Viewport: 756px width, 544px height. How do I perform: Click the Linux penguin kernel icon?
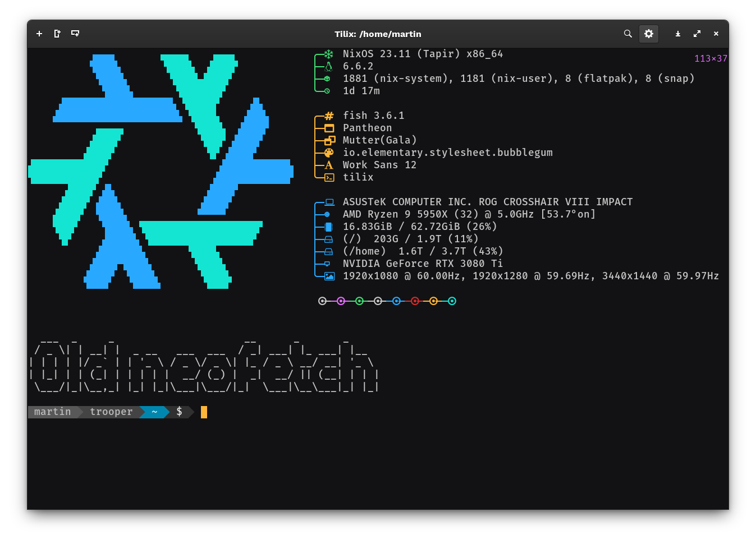(329, 67)
